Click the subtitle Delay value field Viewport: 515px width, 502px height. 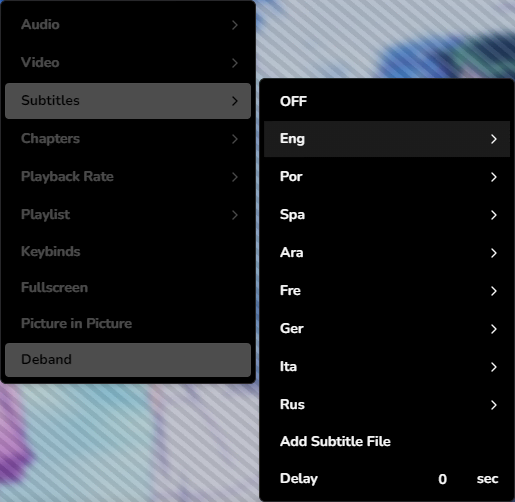tap(442, 479)
